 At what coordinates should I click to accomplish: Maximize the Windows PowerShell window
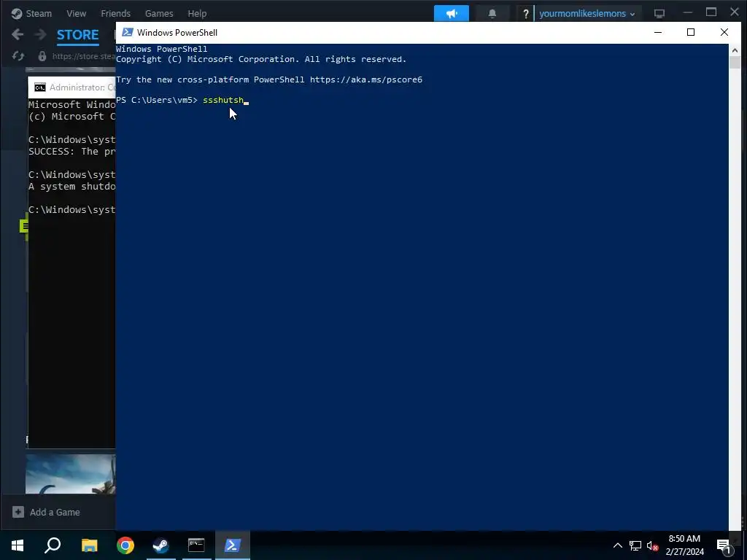(x=691, y=32)
